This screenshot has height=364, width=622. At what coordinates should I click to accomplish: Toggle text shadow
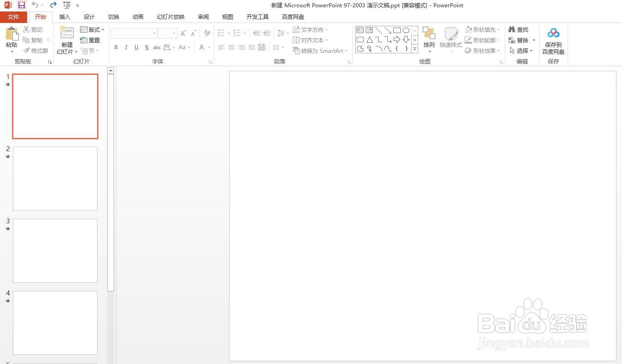[146, 47]
